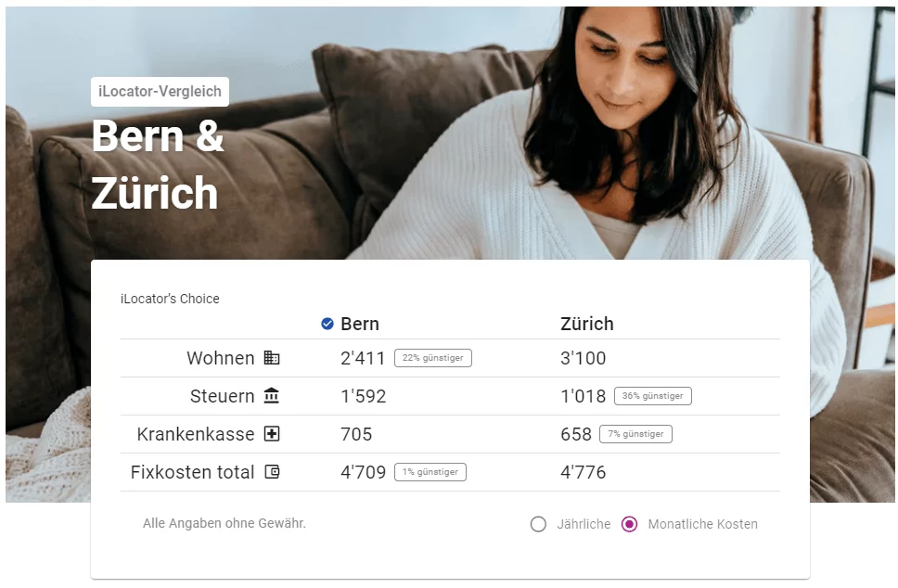This screenshot has height=588, width=898.
Task: Click the iLocator-Vergleich tag label
Action: (x=160, y=92)
